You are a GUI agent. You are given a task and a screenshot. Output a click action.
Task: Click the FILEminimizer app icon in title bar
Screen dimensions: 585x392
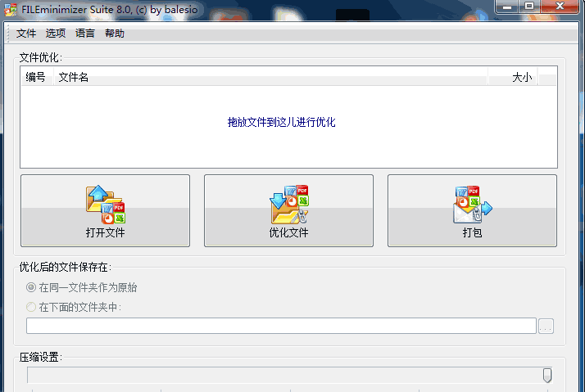point(10,9)
